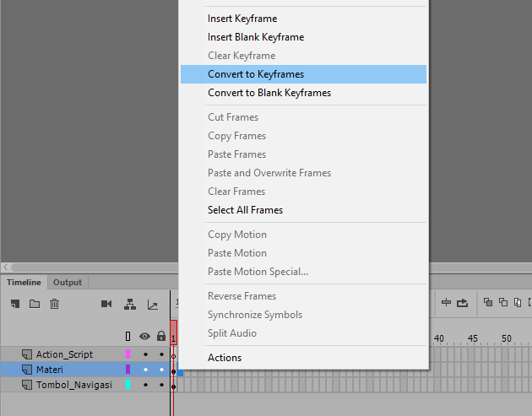The height and width of the screenshot is (416, 532).
Task: Click Paste and Overwrite Frames entry
Action: [x=303, y=173]
